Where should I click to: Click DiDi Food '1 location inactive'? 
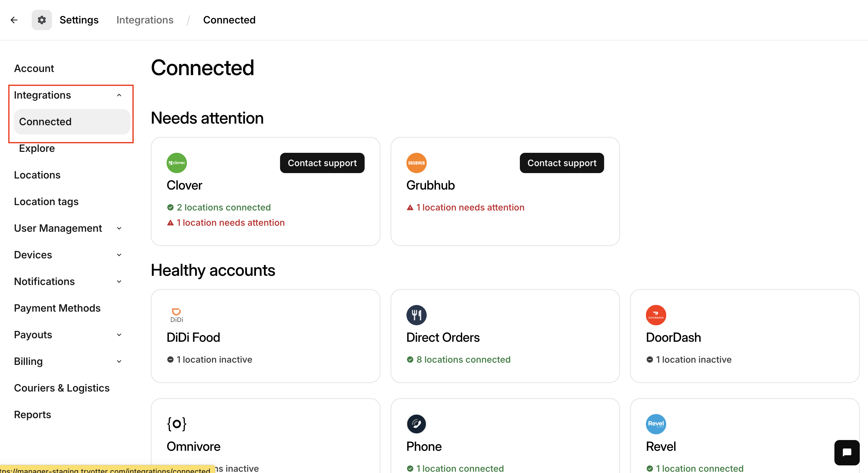pos(214,360)
